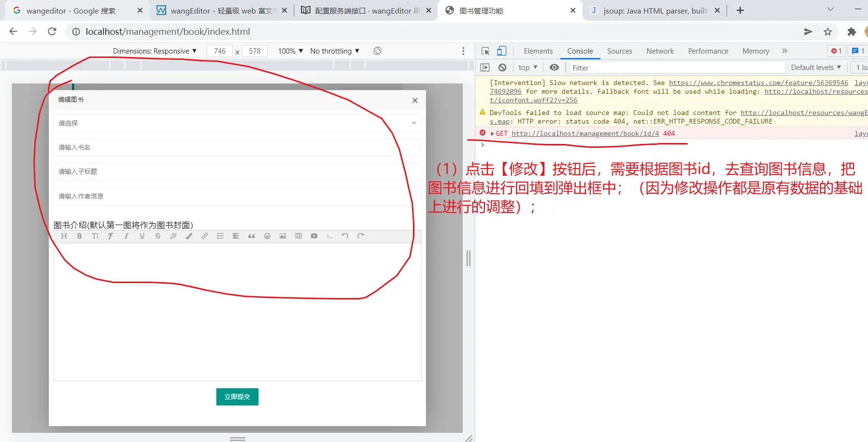Open the book/id/4 failed request link
868x442 pixels.
coord(585,134)
